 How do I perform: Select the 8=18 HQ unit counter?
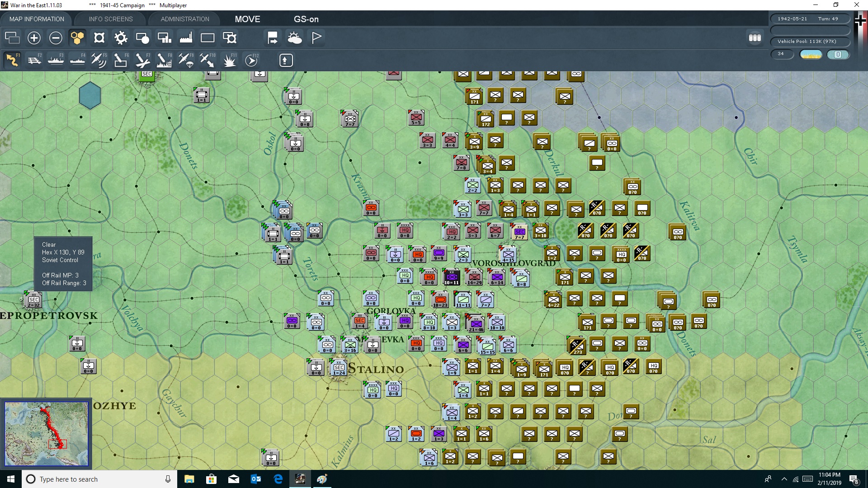(x=429, y=322)
